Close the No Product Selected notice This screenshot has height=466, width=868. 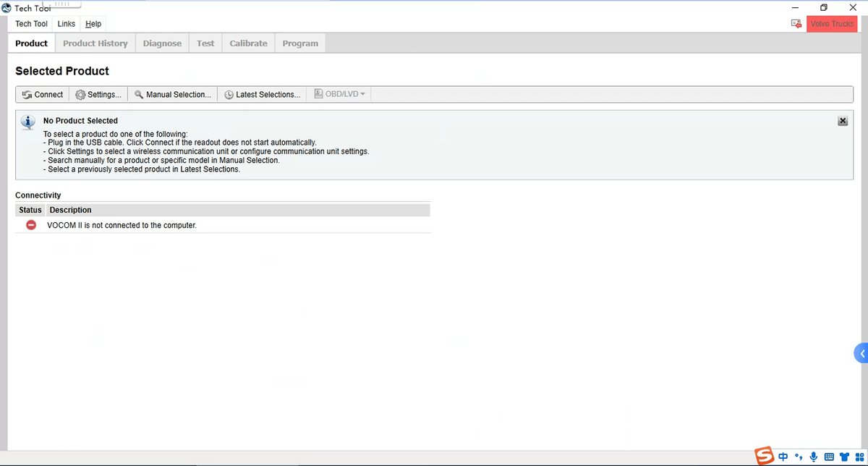pyautogui.click(x=843, y=121)
